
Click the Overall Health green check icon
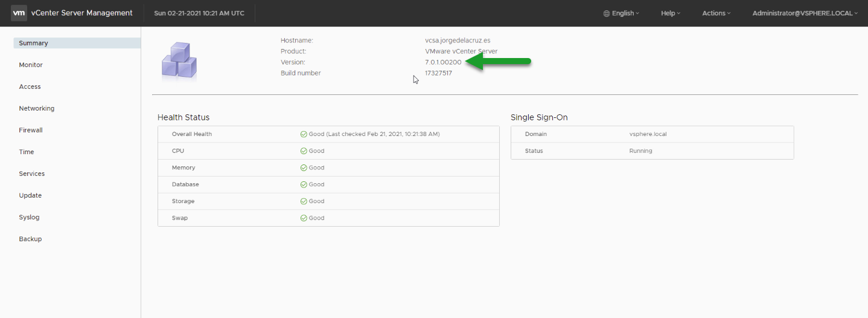304,134
